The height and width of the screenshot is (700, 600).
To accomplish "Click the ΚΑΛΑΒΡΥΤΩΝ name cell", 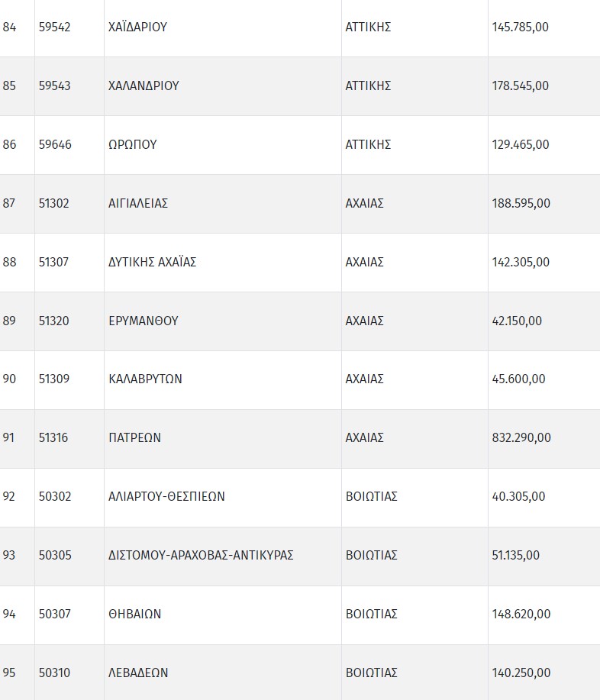I will click(x=146, y=379).
